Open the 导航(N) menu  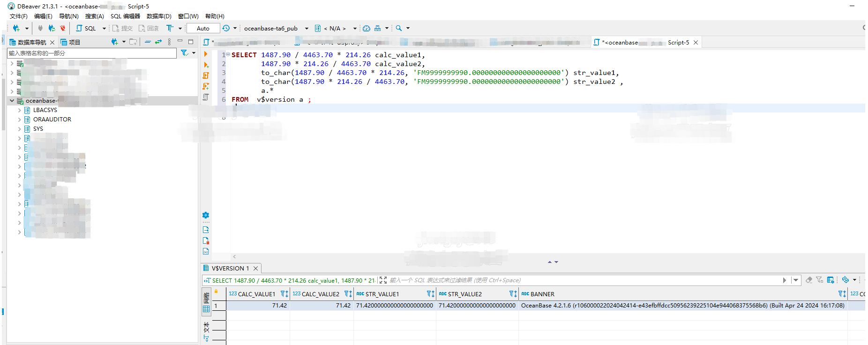pyautogui.click(x=68, y=16)
